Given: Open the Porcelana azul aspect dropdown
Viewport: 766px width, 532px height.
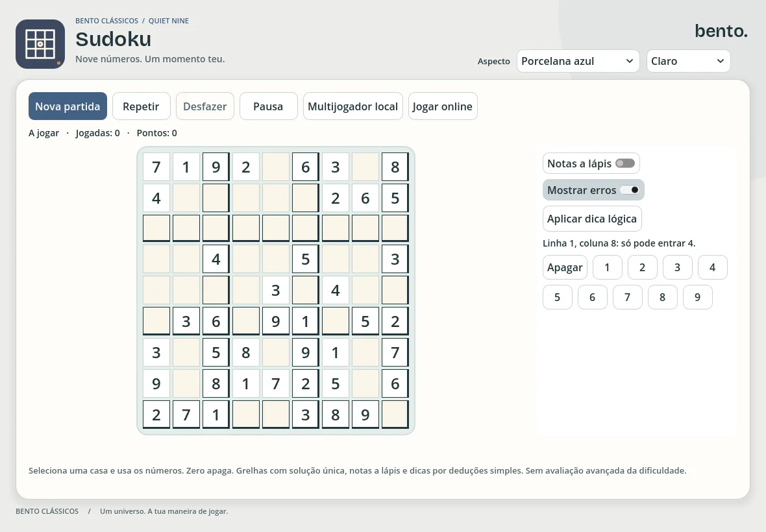Looking at the screenshot, I should pos(578,61).
